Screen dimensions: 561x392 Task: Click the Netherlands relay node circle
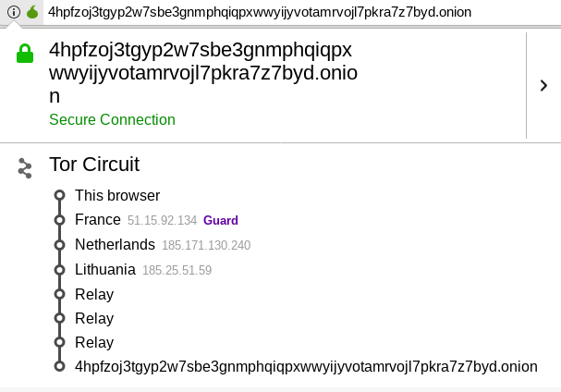coord(60,245)
